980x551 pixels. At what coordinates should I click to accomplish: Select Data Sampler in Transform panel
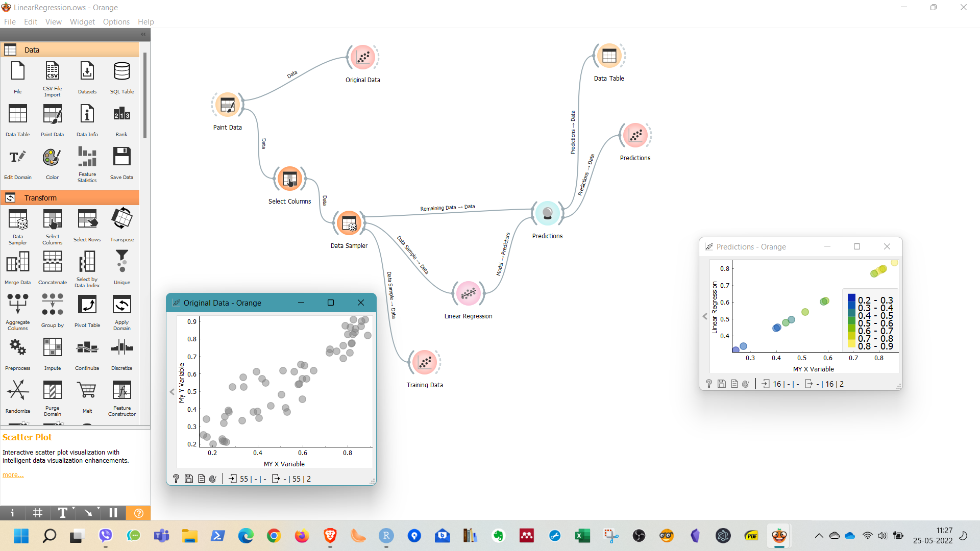pyautogui.click(x=18, y=227)
